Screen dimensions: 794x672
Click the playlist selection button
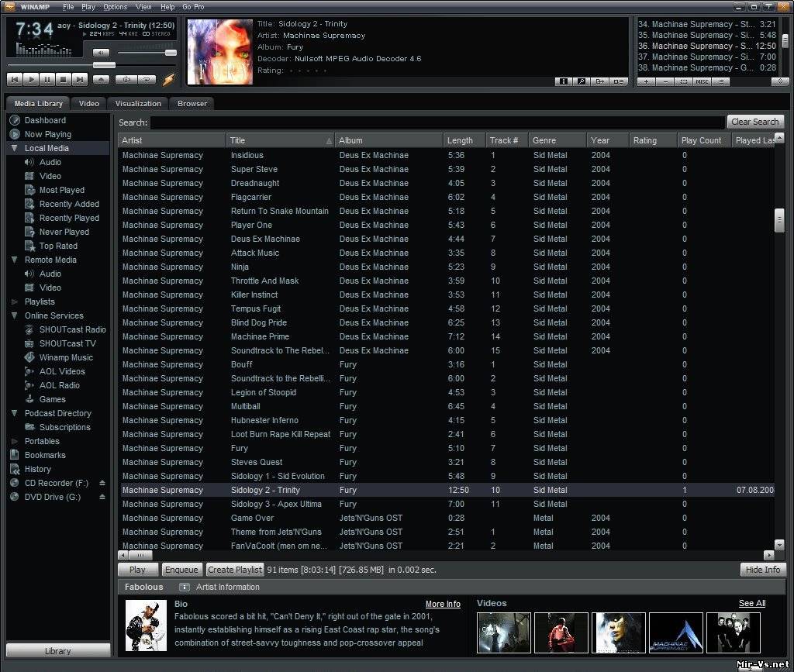(684, 81)
